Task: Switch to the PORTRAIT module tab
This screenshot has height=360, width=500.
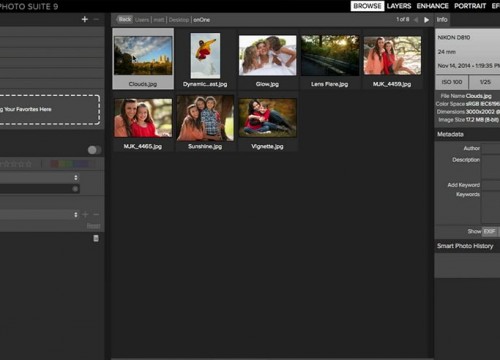Action: (x=470, y=6)
